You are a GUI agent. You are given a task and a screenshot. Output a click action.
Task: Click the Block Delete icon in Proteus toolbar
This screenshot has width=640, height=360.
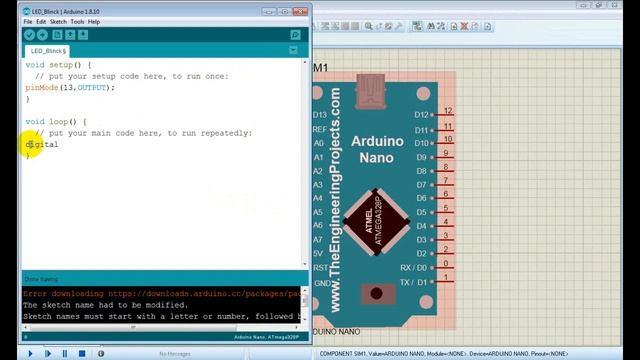(355, 27)
